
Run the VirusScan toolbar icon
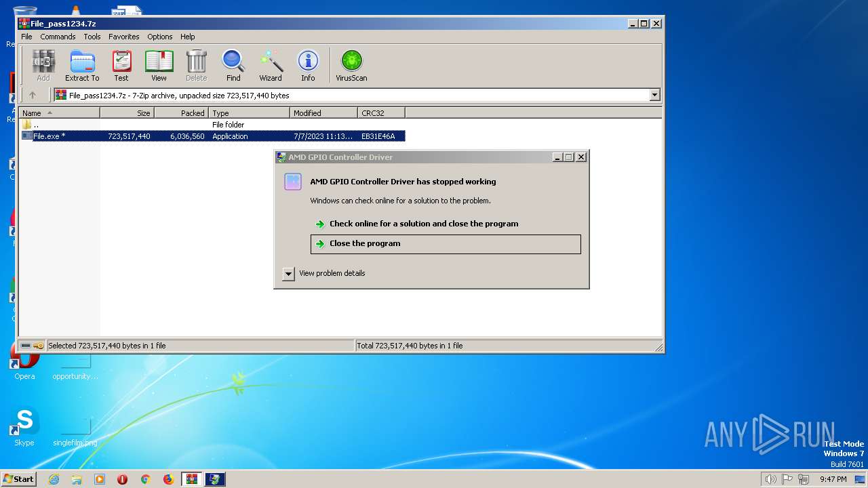[351, 65]
